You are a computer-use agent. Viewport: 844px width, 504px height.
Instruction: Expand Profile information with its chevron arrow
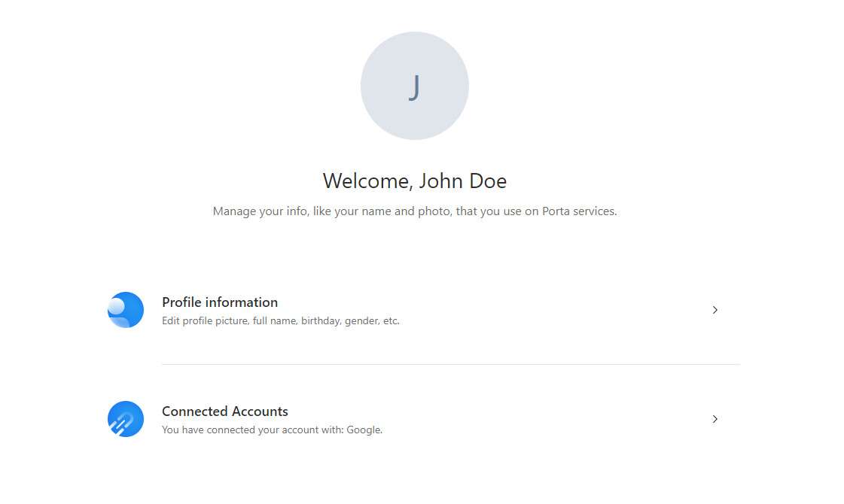[x=715, y=310]
